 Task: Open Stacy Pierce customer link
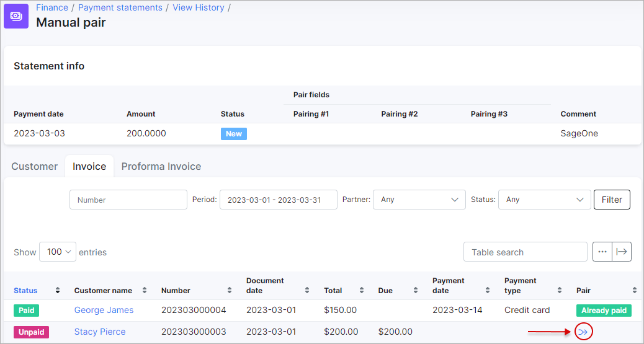tap(100, 332)
